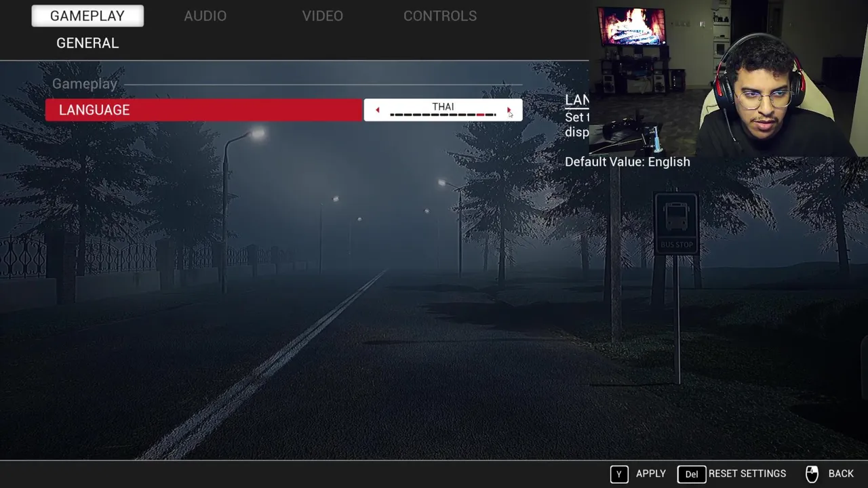Open the CONTROLS tab
Viewport: 868px width, 488px height.
pos(440,16)
